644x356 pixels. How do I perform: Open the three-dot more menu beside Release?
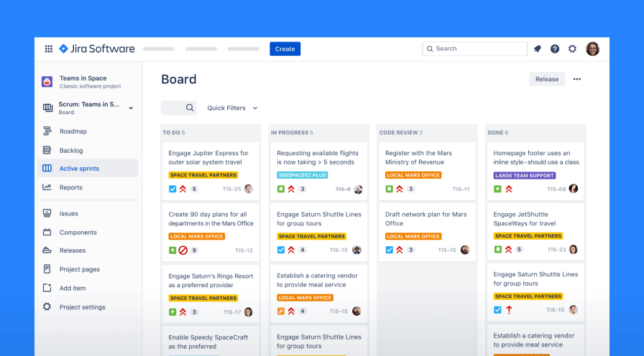pos(576,80)
